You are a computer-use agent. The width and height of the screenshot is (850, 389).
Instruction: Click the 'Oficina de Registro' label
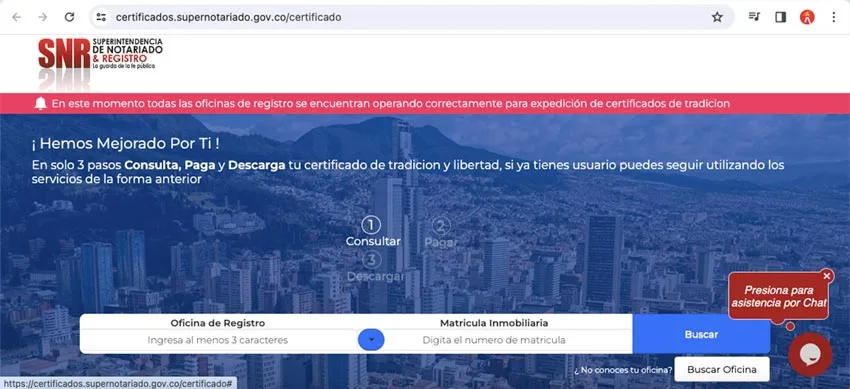[x=218, y=323]
